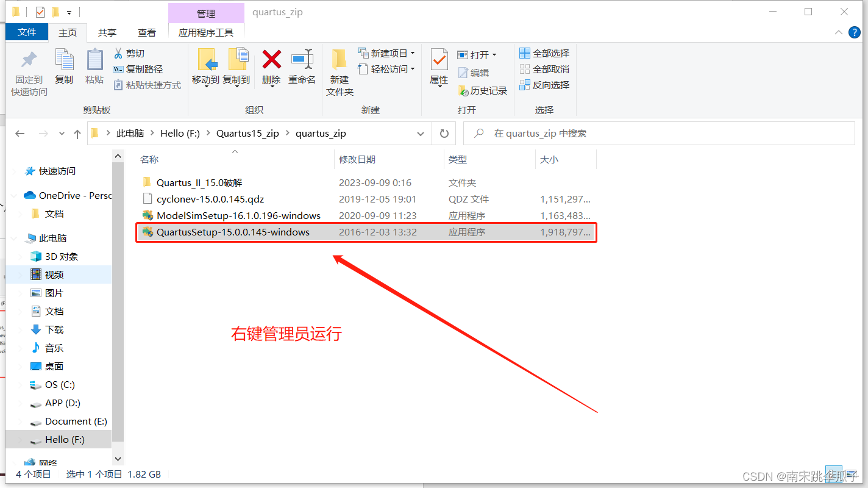Screen dimensions: 868x488
Task: Select Hello (F:) in the navigation pane
Action: point(65,440)
